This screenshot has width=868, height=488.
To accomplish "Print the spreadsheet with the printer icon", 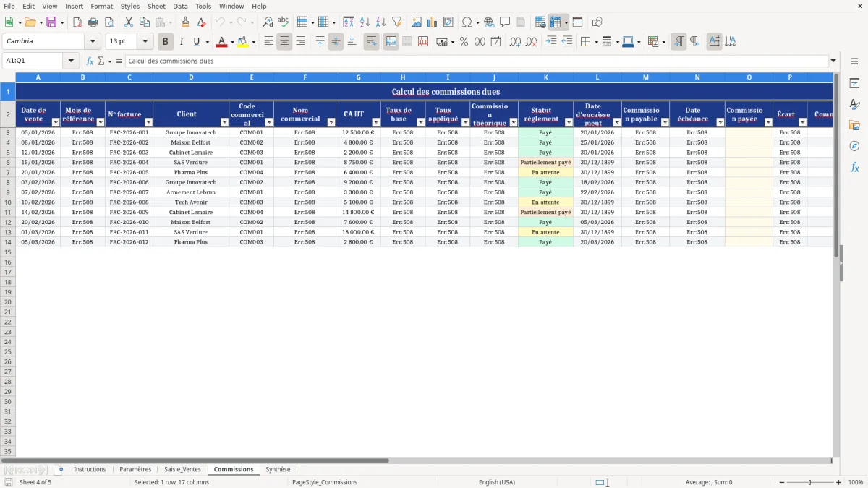I will pos(93,22).
